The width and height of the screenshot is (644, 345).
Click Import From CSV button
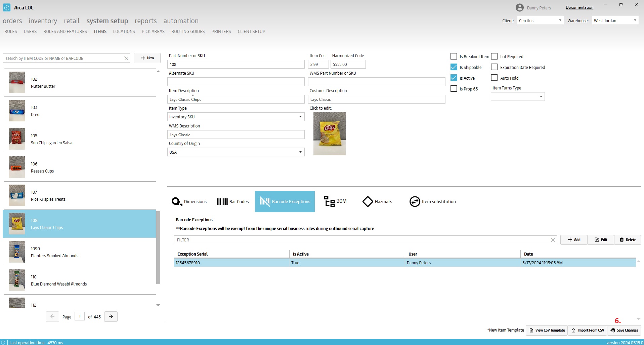click(588, 330)
